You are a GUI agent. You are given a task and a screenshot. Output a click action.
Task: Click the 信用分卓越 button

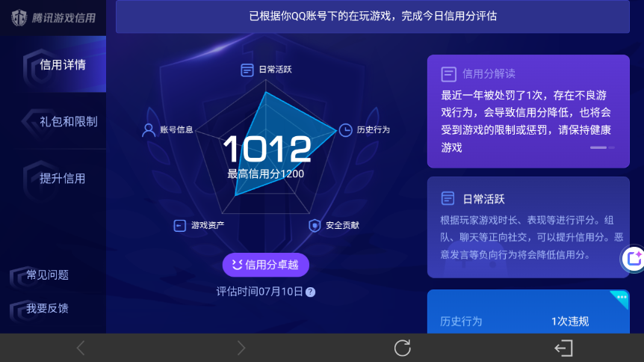(266, 265)
